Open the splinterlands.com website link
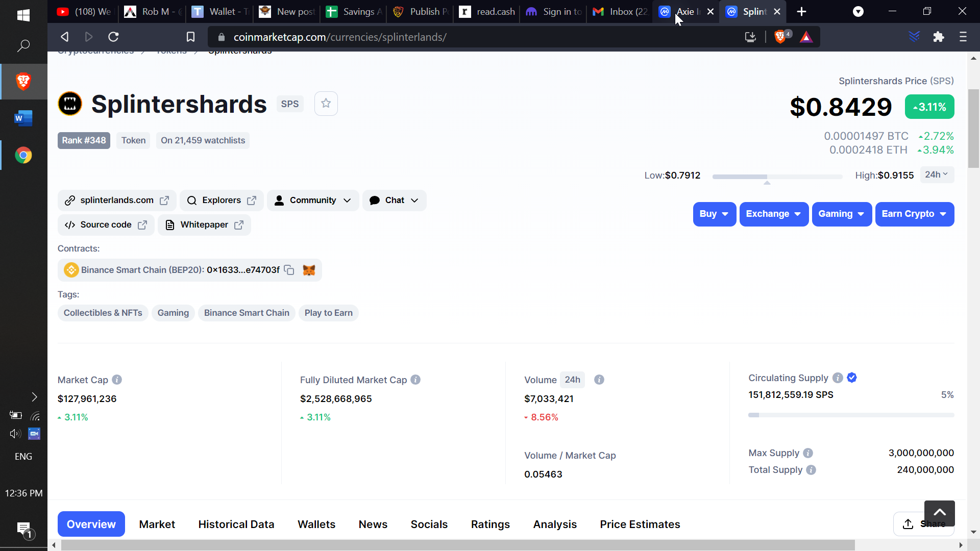The image size is (980, 551). [x=116, y=200]
